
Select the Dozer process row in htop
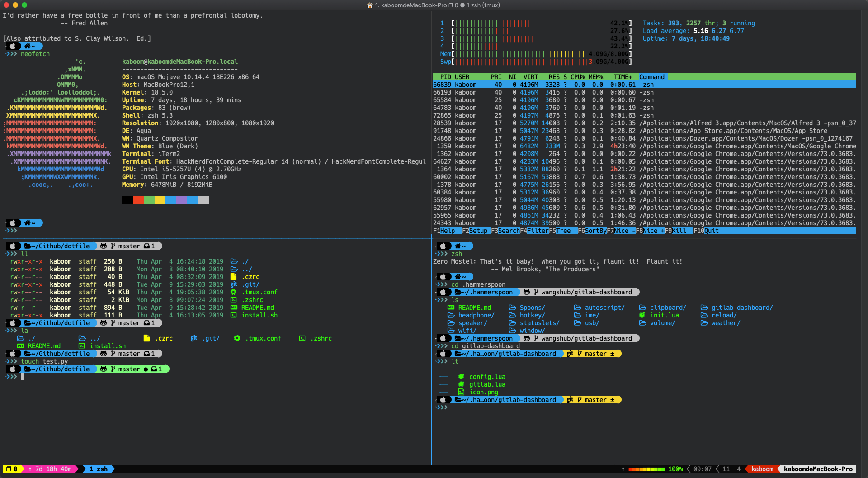tap(644, 138)
